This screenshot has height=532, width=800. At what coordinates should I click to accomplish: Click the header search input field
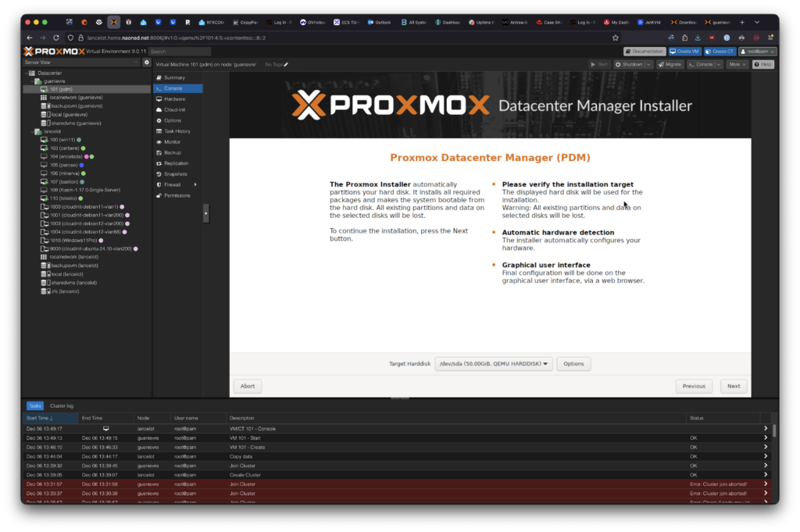(180, 52)
